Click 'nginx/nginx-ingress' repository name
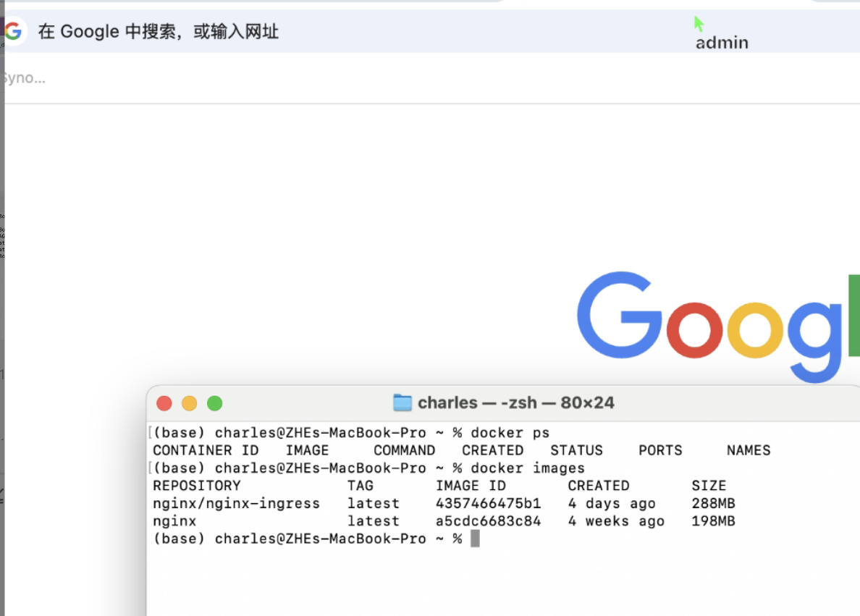 click(237, 504)
